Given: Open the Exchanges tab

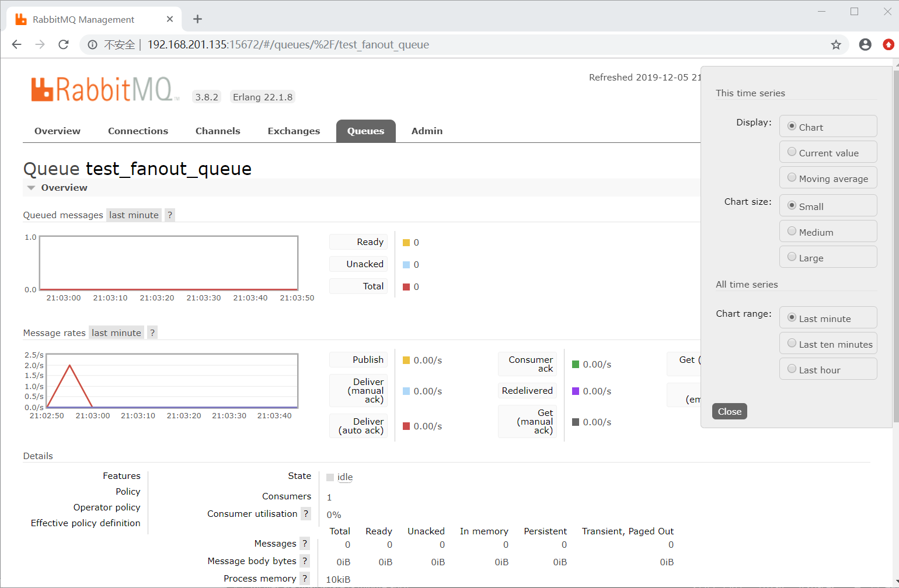Looking at the screenshot, I should click(x=294, y=131).
